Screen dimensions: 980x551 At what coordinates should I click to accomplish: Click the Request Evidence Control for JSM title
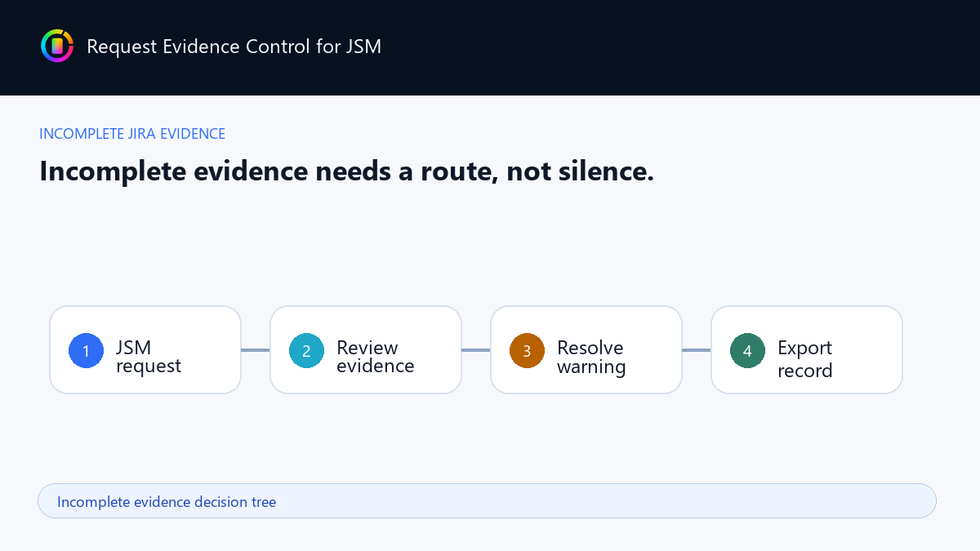pos(234,47)
